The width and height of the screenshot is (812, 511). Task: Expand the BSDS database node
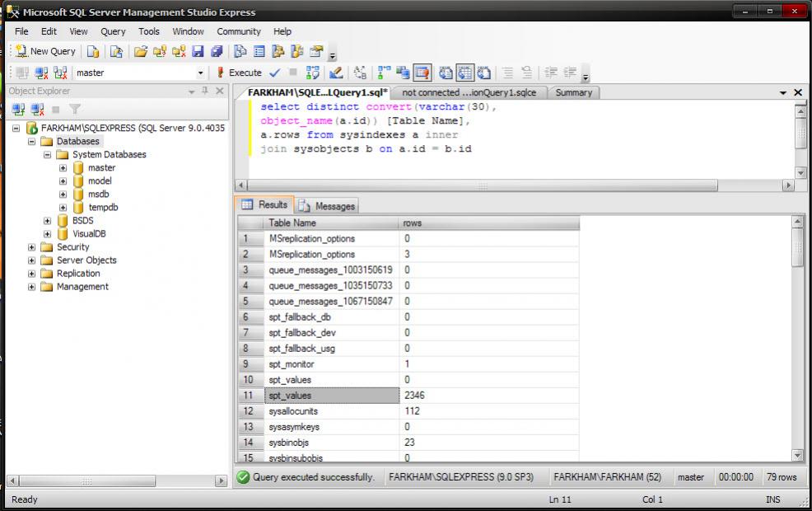tap(48, 221)
